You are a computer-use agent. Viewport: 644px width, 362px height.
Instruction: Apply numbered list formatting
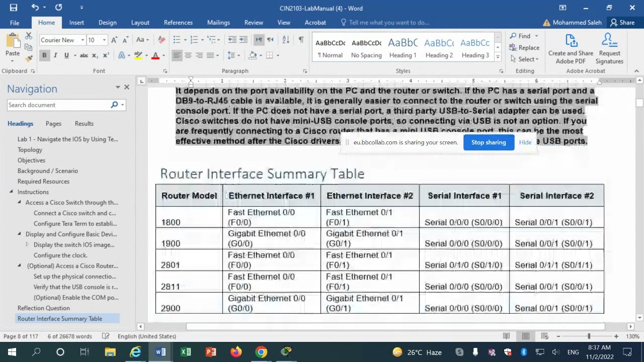pyautogui.click(x=194, y=40)
